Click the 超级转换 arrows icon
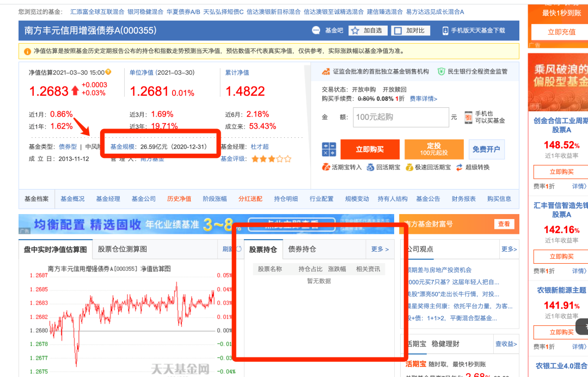The height and width of the screenshot is (377, 588). click(x=460, y=167)
